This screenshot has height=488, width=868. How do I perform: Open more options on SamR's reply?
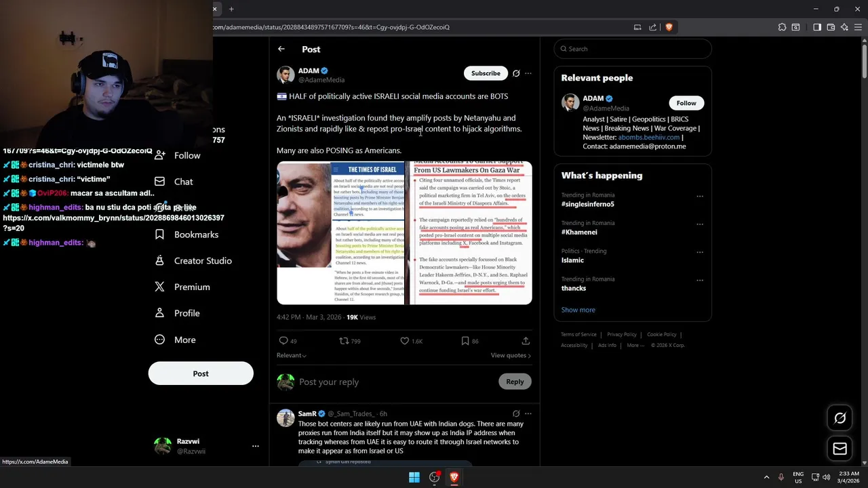528,413
